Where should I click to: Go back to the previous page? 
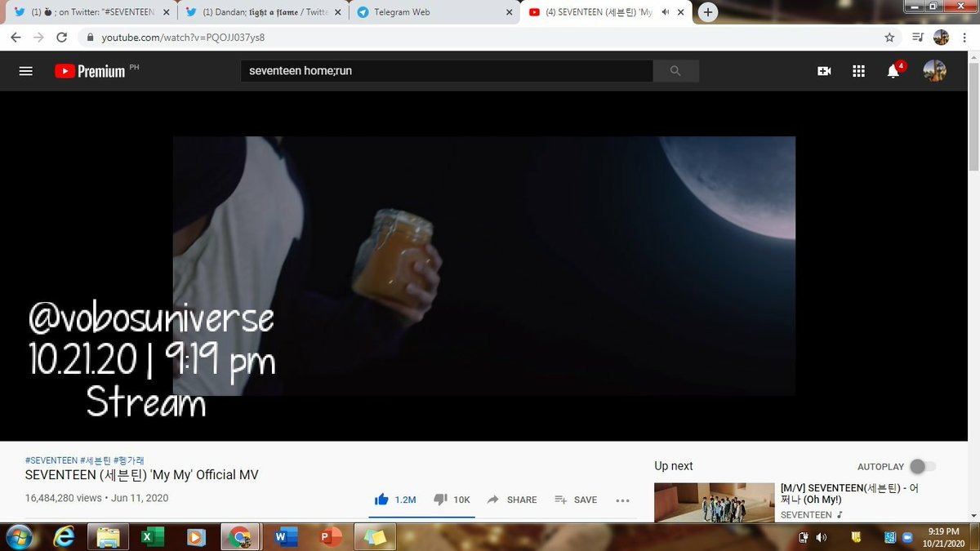pos(16,37)
